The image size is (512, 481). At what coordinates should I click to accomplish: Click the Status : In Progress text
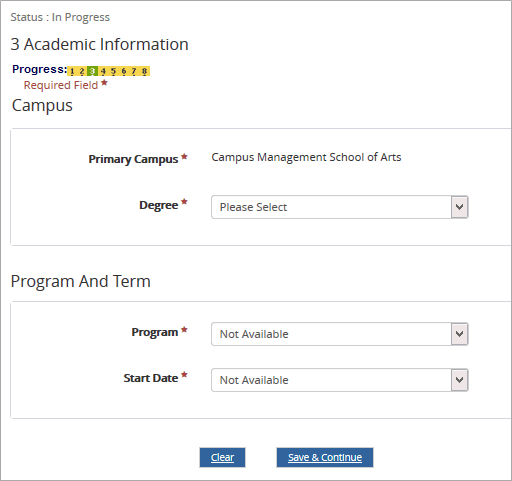click(60, 17)
